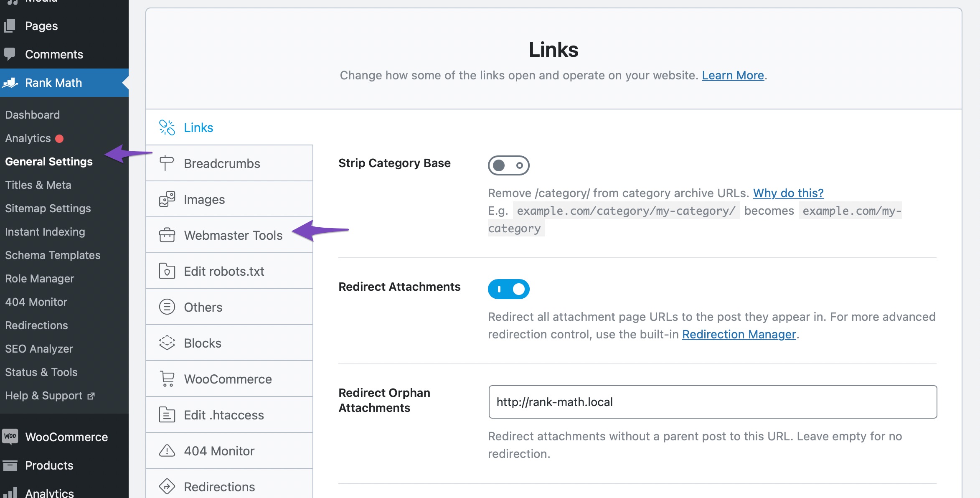Open the Edit robots.txt tab
The height and width of the screenshot is (498, 980).
pyautogui.click(x=229, y=271)
